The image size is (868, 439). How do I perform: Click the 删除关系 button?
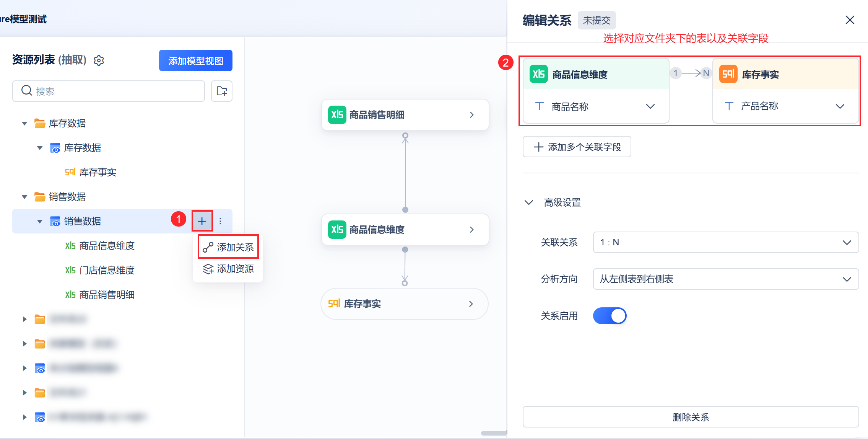690,417
